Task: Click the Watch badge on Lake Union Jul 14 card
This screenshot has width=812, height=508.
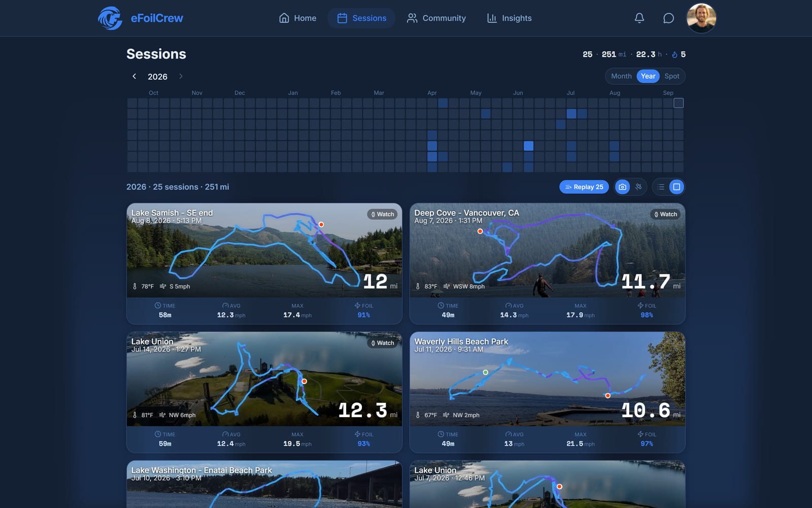Action: tap(383, 343)
